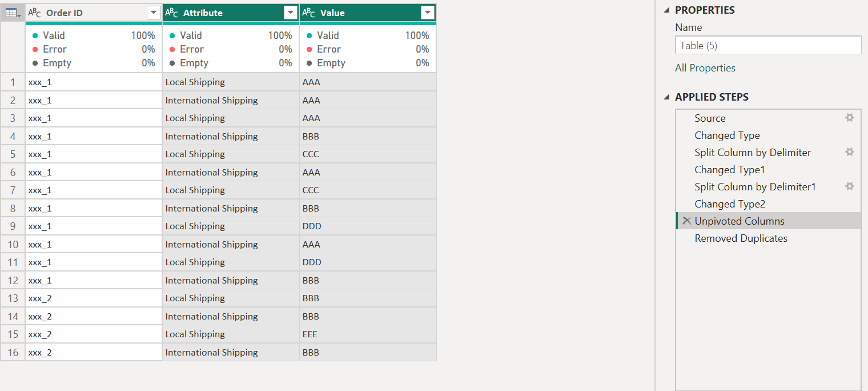Open the Order ID column filter dropdown
868x391 pixels.
(x=153, y=13)
